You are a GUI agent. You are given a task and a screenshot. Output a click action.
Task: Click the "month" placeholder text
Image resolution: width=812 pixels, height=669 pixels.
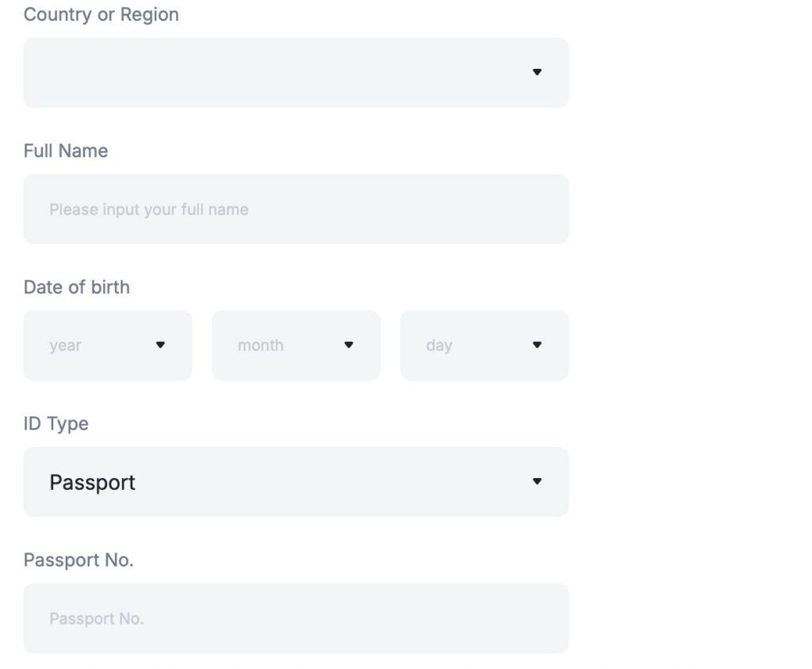(260, 345)
